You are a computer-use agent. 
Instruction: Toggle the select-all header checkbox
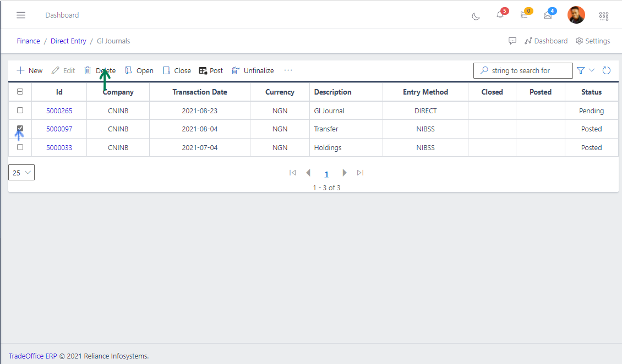tap(20, 92)
